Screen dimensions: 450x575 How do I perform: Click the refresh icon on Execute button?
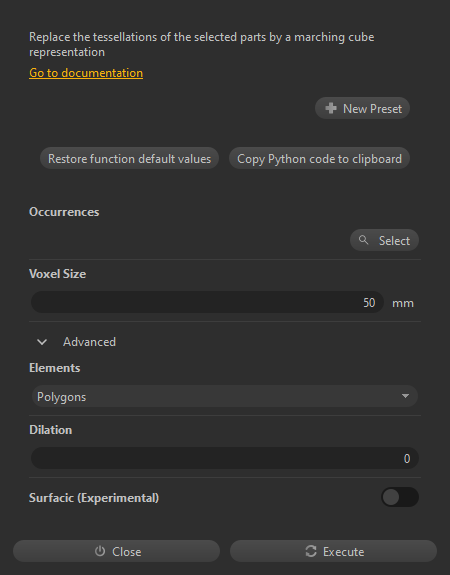point(311,551)
